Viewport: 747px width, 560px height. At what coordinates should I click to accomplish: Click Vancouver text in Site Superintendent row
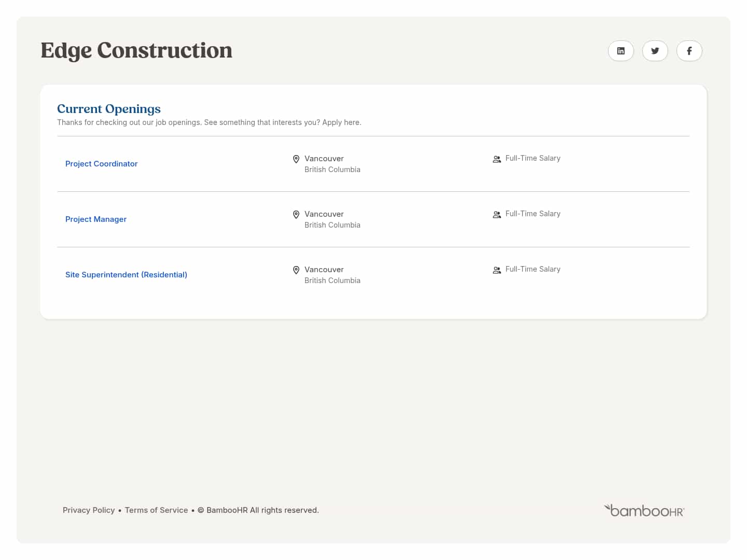pyautogui.click(x=324, y=270)
